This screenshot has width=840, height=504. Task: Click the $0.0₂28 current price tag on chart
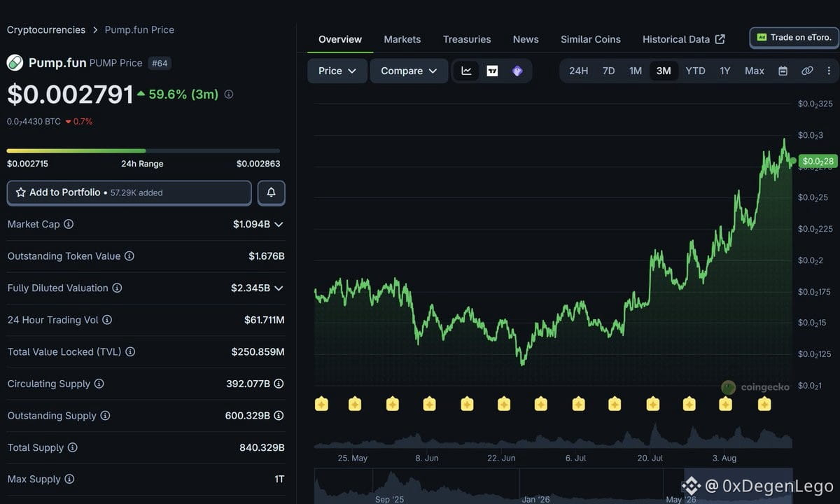[x=818, y=161]
